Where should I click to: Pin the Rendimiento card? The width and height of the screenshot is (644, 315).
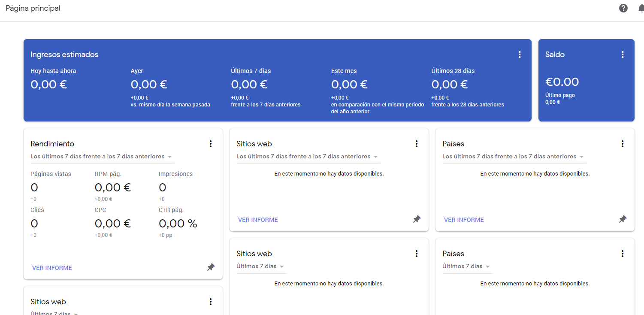211,267
